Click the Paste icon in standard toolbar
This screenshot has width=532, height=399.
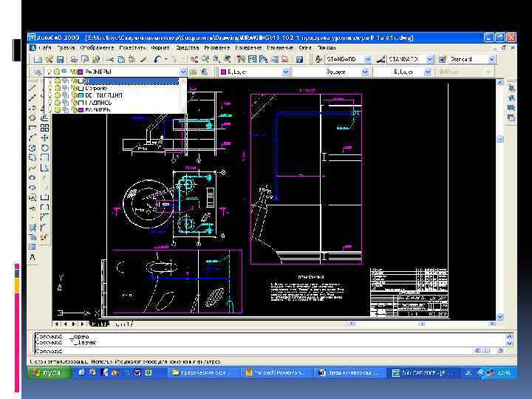(132, 60)
